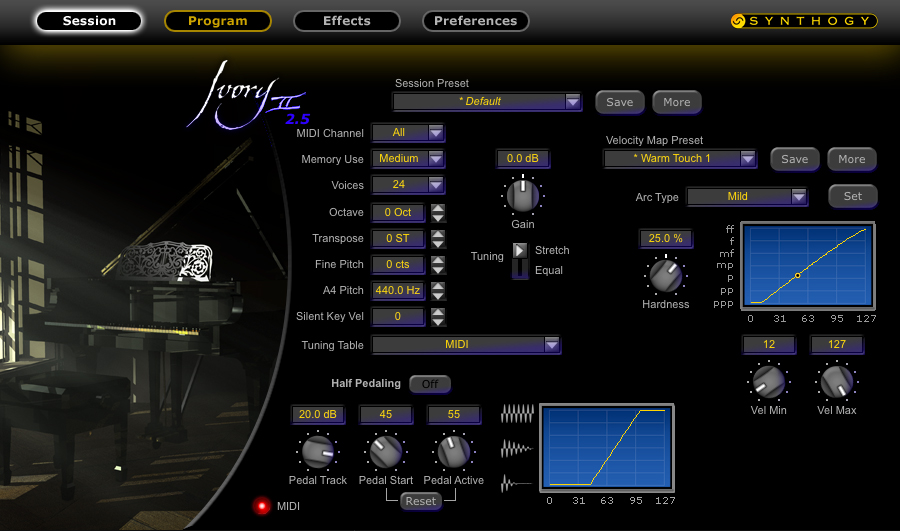Click the Vel Max knob
Image resolution: width=900 pixels, height=531 pixels.
(x=837, y=382)
